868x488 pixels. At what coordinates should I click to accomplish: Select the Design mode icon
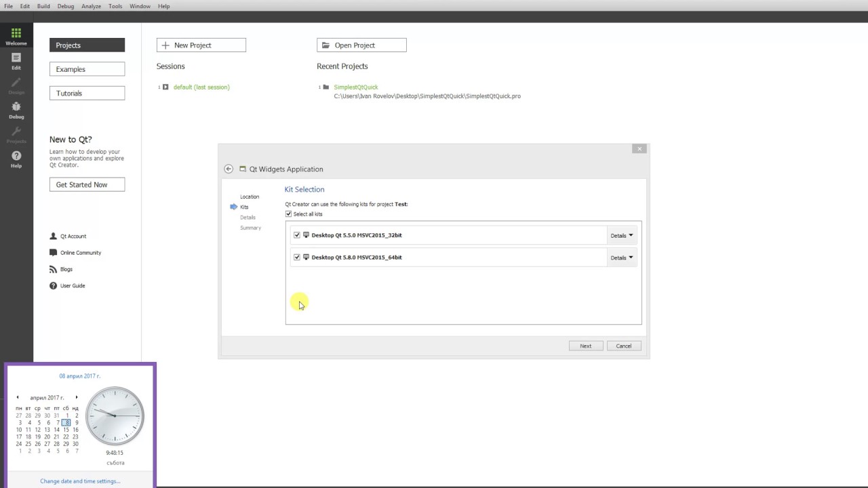[16, 85]
